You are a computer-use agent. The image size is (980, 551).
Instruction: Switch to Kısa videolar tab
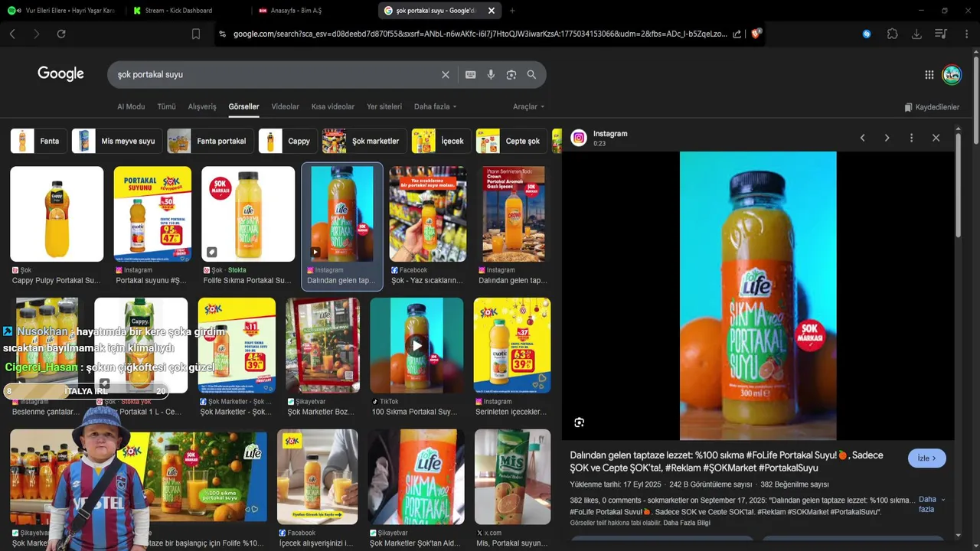pos(333,106)
